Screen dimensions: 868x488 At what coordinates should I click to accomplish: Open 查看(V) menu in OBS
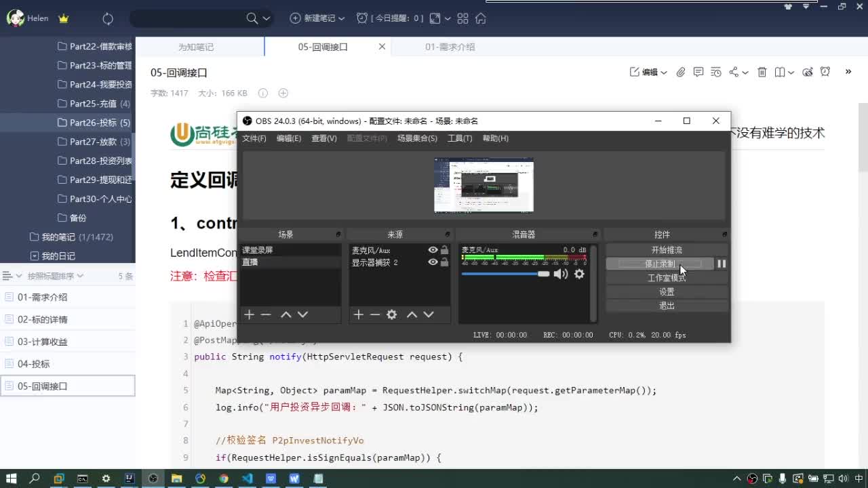click(x=324, y=138)
